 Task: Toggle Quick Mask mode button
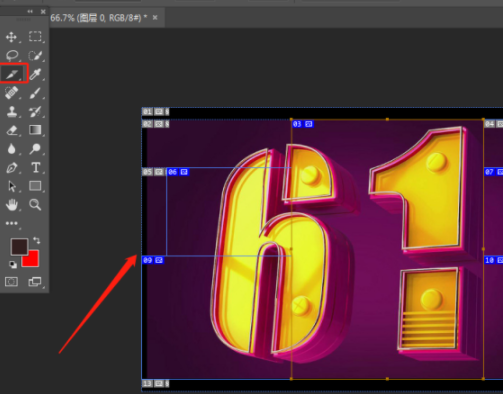click(x=11, y=282)
